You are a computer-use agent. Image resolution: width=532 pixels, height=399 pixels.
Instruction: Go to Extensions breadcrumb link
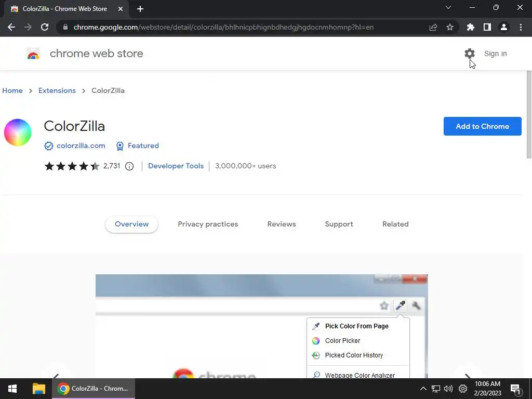click(57, 90)
